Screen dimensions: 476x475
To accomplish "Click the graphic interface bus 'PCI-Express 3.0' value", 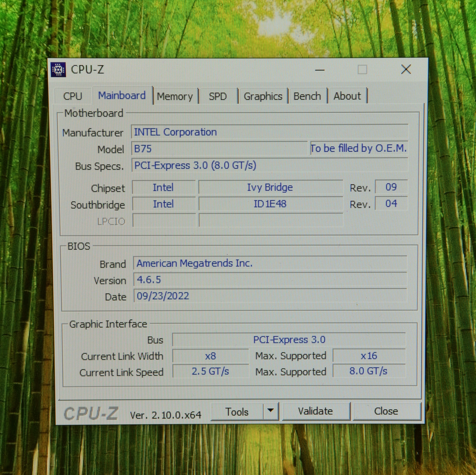I will pyautogui.click(x=289, y=340).
